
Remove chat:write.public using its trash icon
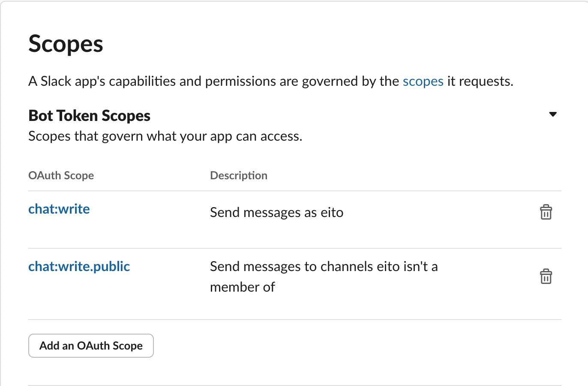[546, 277]
